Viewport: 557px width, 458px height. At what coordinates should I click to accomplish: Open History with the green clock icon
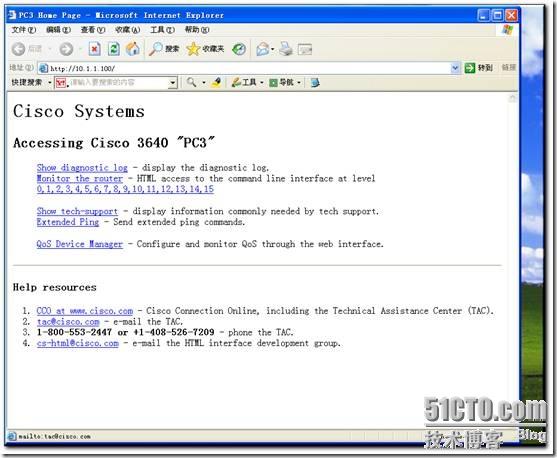[x=239, y=49]
